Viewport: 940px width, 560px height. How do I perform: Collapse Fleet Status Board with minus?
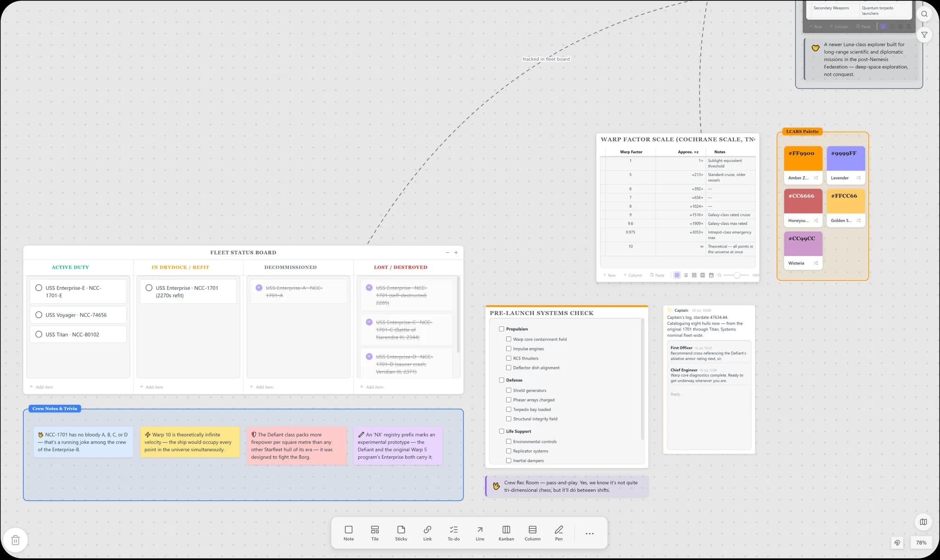(448, 253)
